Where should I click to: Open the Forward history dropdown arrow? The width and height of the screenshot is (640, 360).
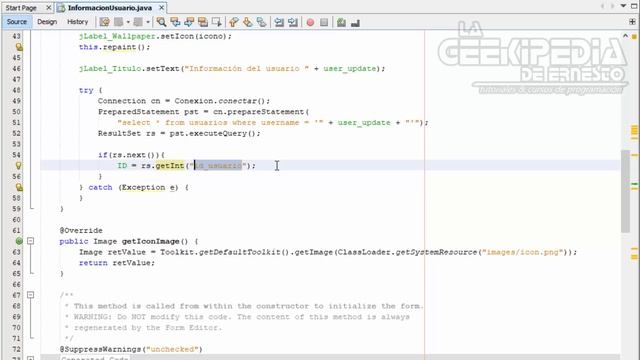click(x=148, y=22)
